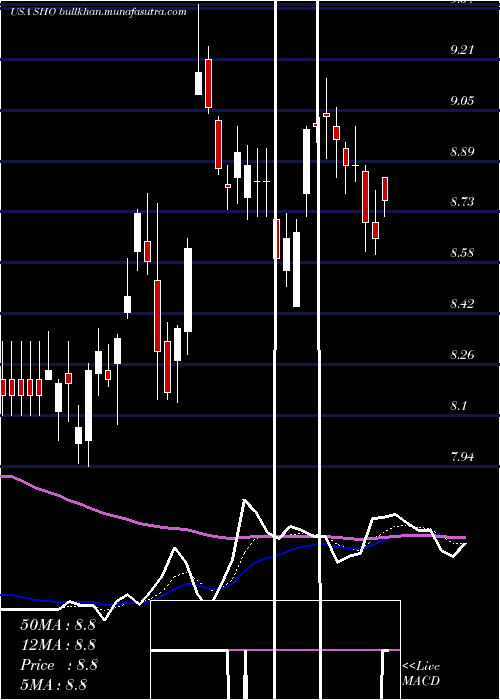Click the 8.58 price axis label
500x700 pixels.
pyautogui.click(x=462, y=253)
